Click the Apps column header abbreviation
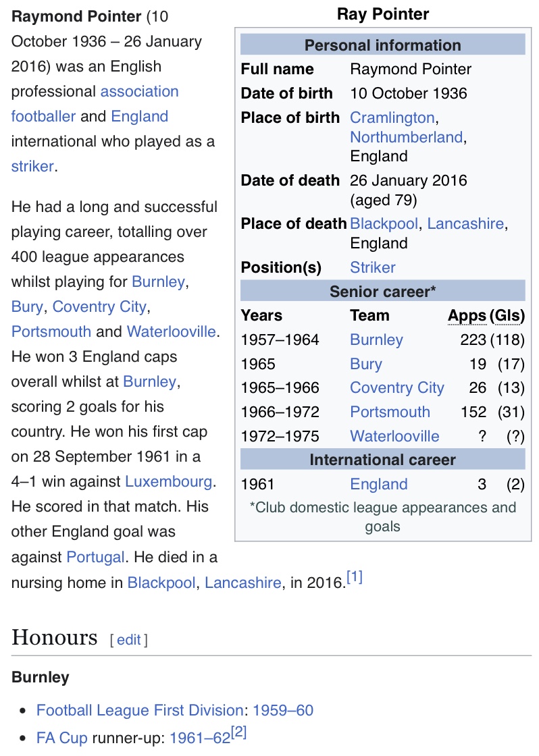Viewport: 539px width, 756px height. click(467, 315)
